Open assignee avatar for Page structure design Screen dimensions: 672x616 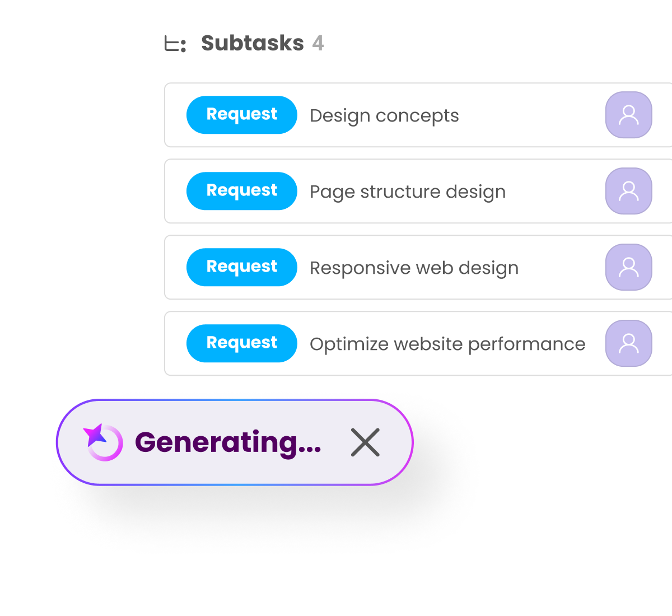(628, 191)
